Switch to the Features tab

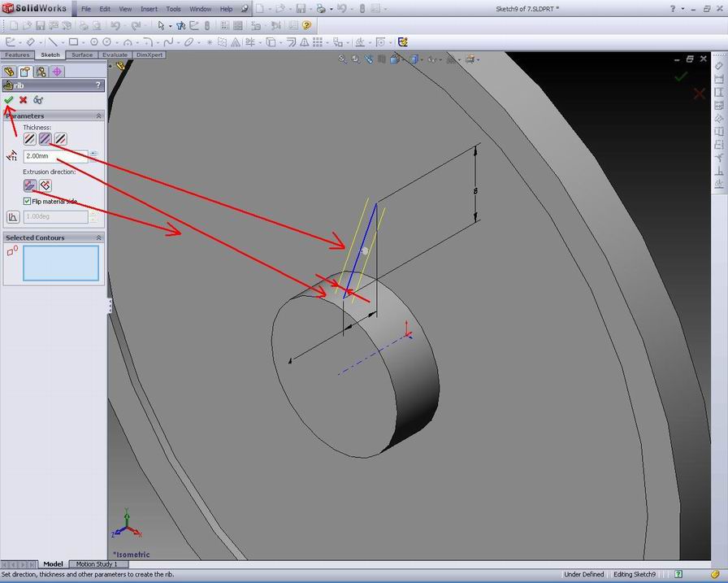tap(16, 54)
